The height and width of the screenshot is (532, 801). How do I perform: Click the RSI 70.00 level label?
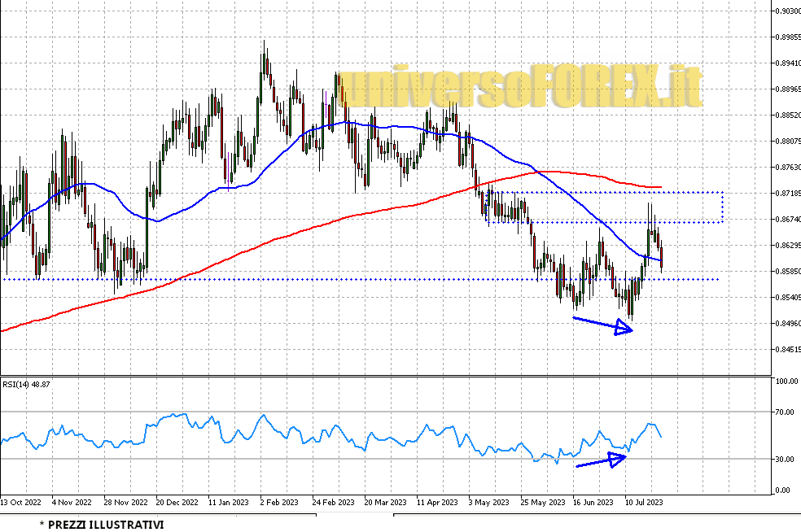coord(785,412)
